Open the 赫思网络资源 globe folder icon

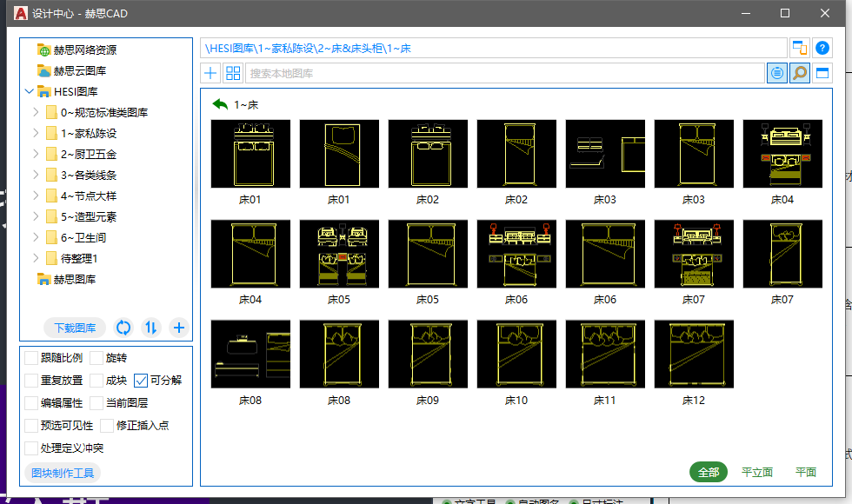(44, 50)
